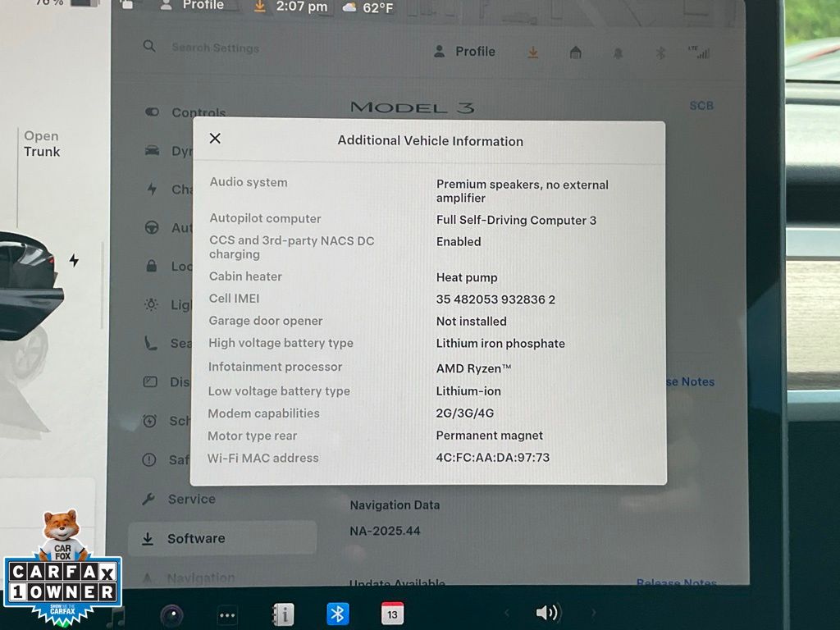Tap the Bluetooth app in bottom bar
This screenshot has width=840, height=630.
pos(338,614)
